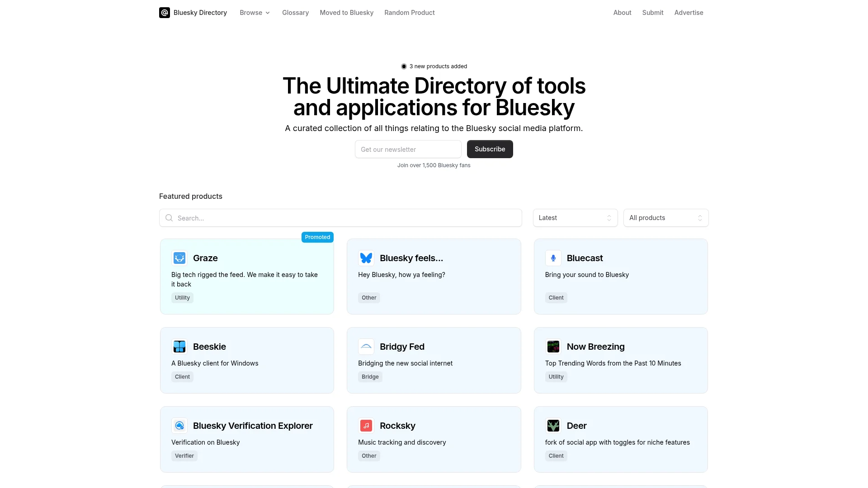Click 'fork of social app' description
This screenshot has height=488, width=868.
(618, 442)
